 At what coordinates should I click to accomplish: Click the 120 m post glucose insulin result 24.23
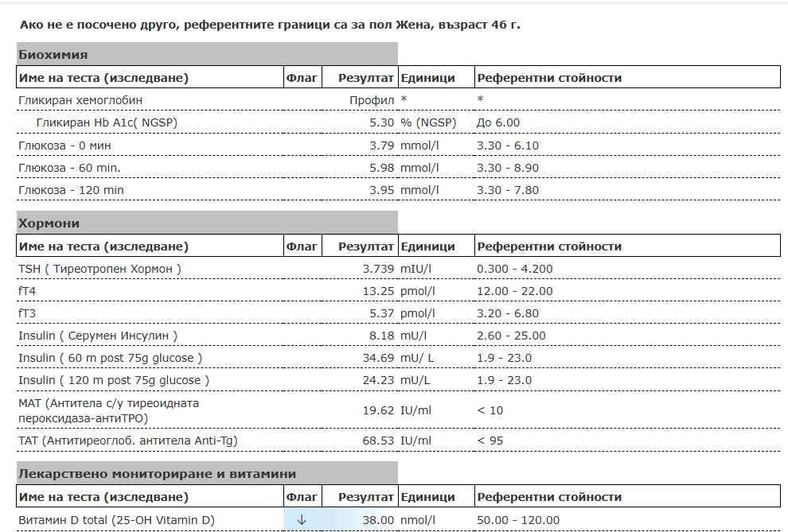[x=378, y=380]
